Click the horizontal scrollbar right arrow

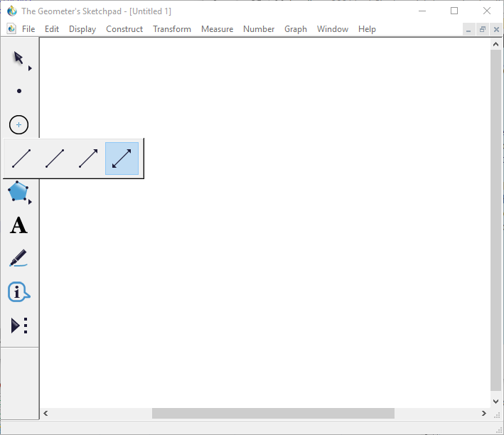(x=484, y=414)
